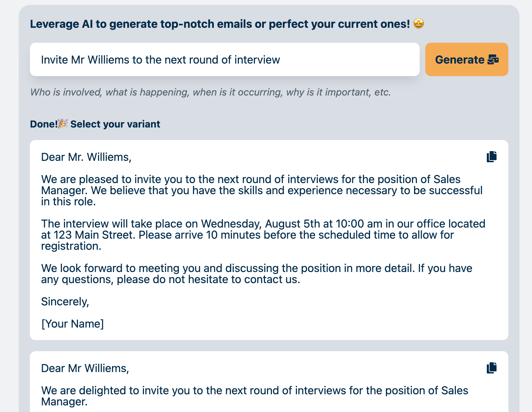The height and width of the screenshot is (412, 532).
Task: Click the 'Sincerely,' line in first email
Action: (65, 302)
